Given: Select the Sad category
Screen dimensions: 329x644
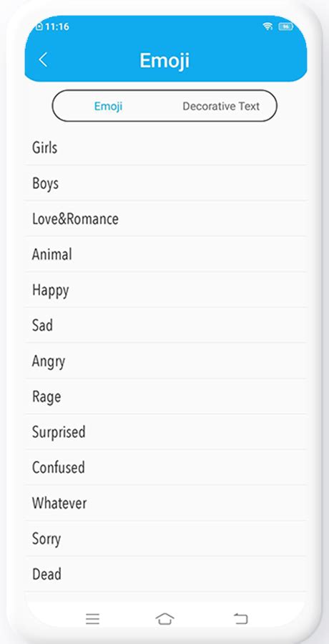Looking at the screenshot, I should [166, 326].
